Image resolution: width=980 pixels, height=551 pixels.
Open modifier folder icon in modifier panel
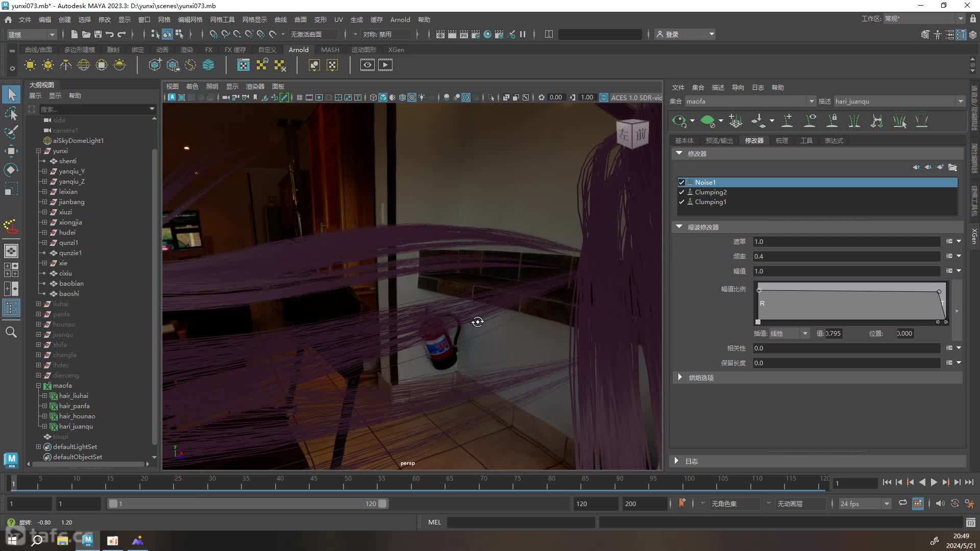[953, 167]
